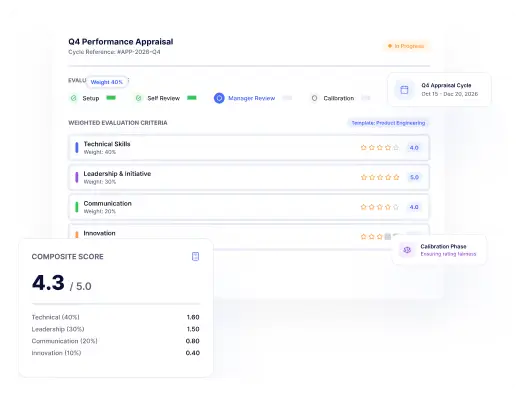Image resolution: width=524 pixels, height=400 pixels.
Task: Click the Setup completed check icon
Action: [x=74, y=98]
